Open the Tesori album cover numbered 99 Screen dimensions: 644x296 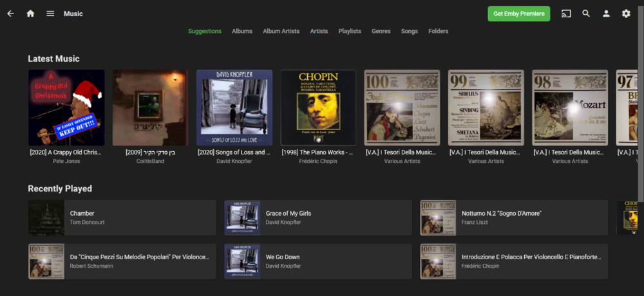(x=486, y=107)
